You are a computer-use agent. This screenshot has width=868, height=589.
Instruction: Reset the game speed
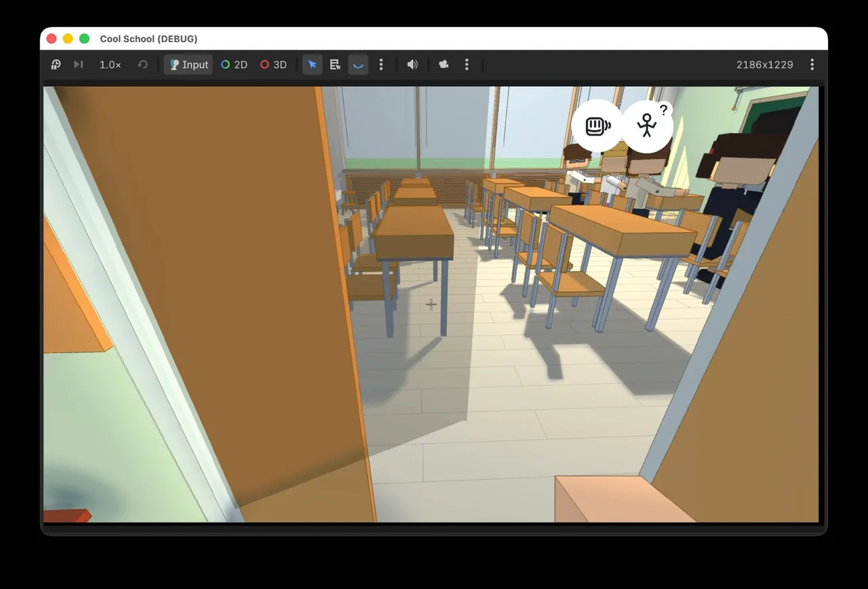coord(142,64)
